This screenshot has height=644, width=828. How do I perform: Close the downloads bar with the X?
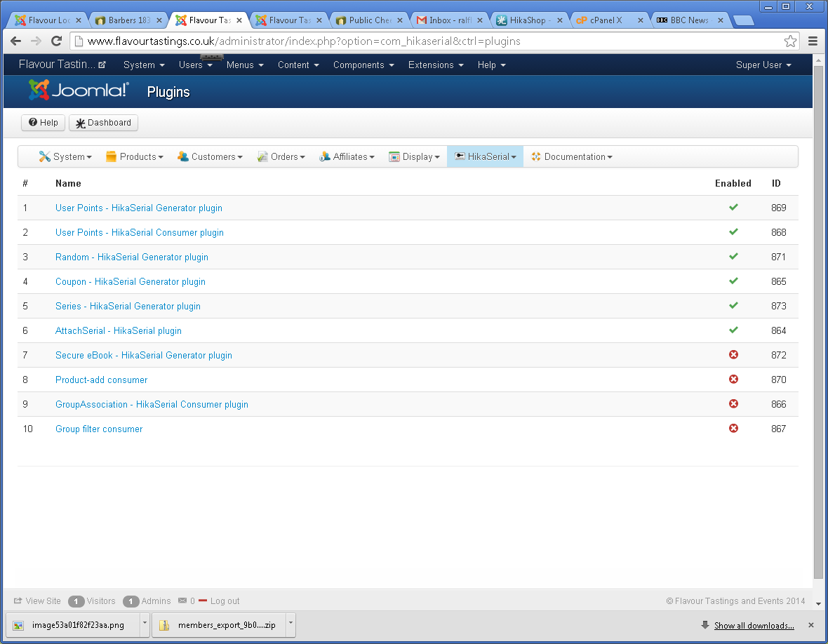810,625
